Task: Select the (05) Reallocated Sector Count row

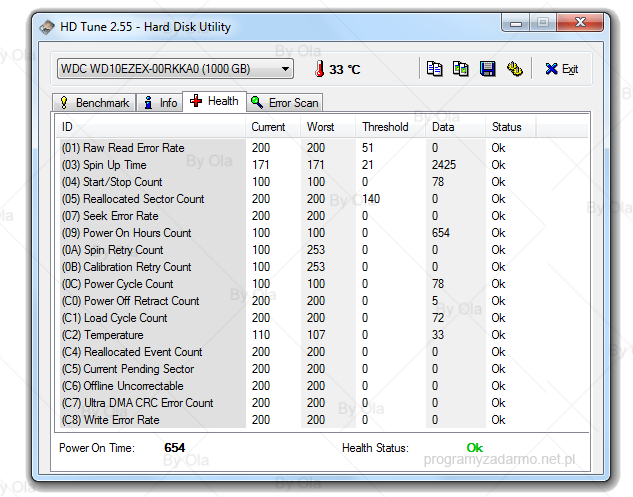Action: [323, 199]
